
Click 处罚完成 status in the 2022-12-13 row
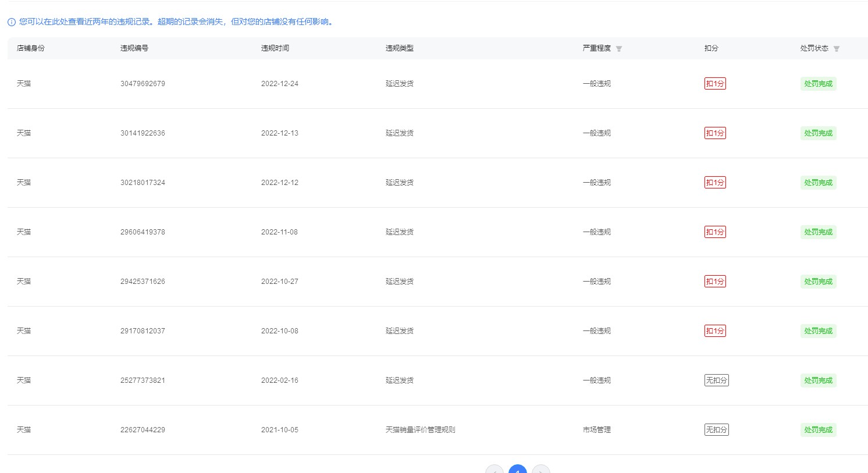(819, 133)
